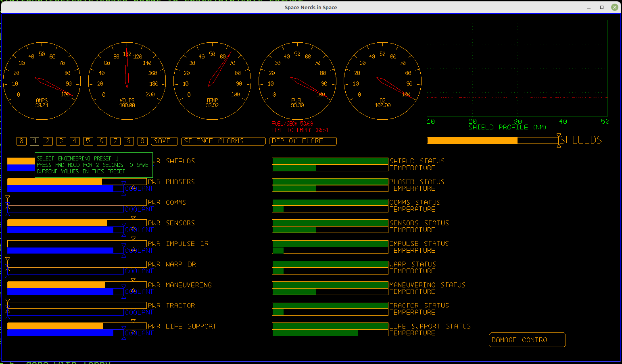Switch to engineering preset 6

pos(102,141)
